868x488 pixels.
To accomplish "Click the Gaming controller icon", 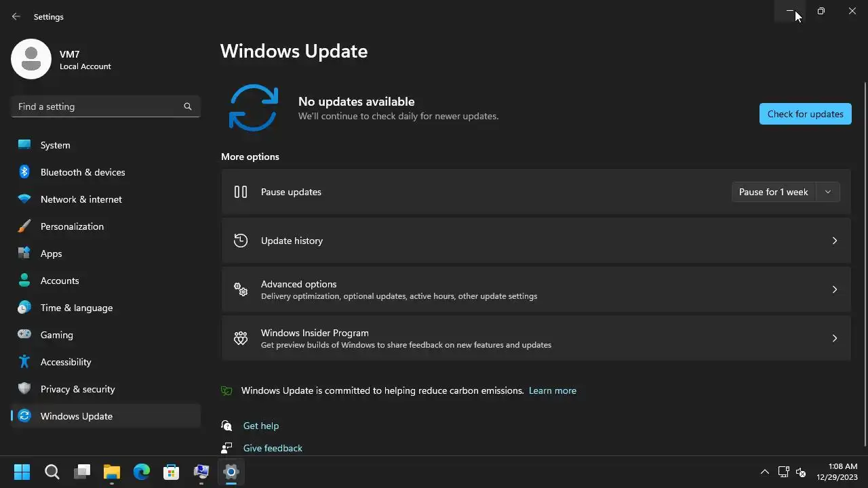I will [x=24, y=334].
